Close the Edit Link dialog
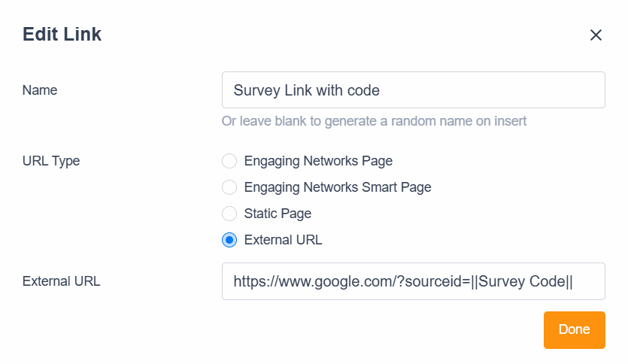 pyautogui.click(x=596, y=35)
